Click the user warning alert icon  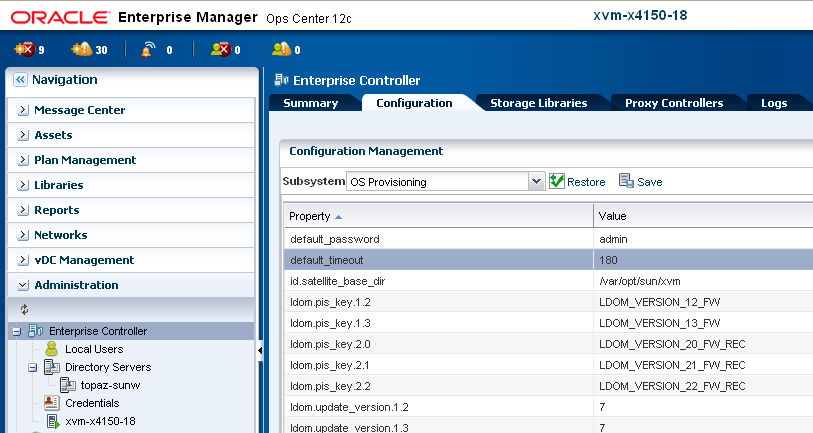(281, 49)
